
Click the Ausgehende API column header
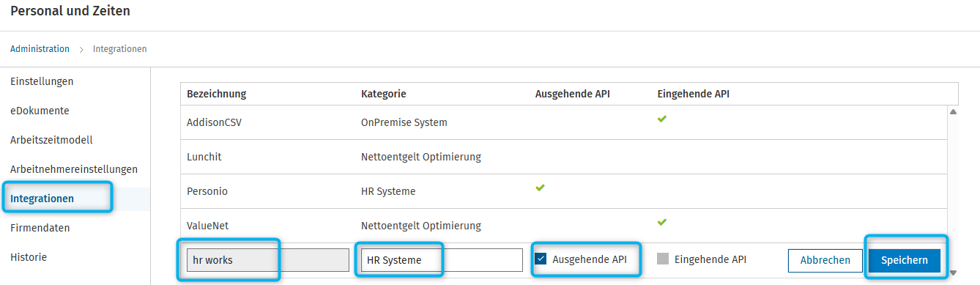[572, 94]
